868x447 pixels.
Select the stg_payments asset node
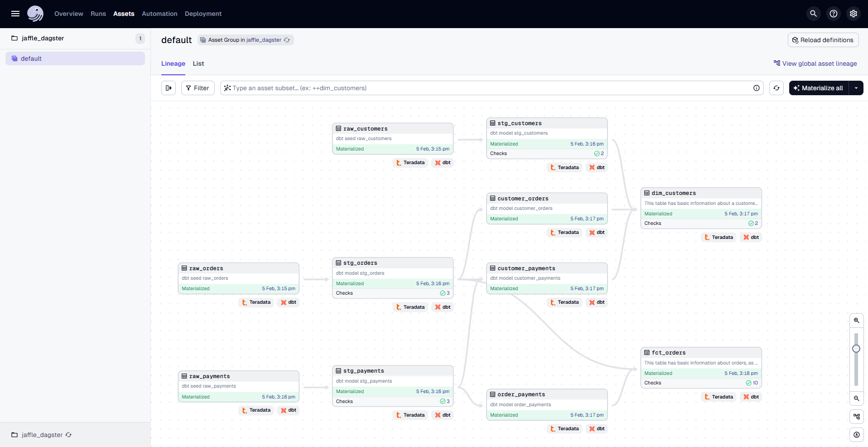tap(393, 386)
